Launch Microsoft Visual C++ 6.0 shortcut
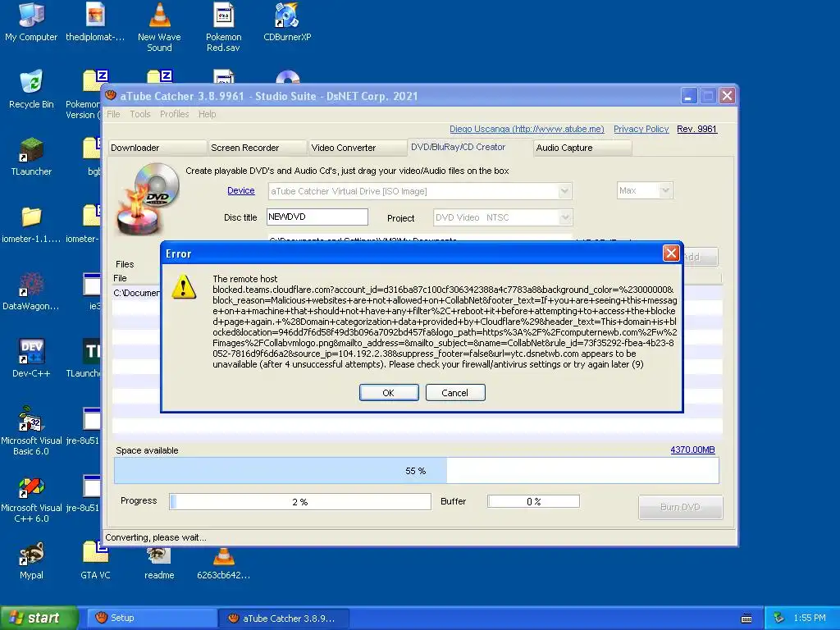Image resolution: width=840 pixels, height=630 pixels. coord(31,498)
